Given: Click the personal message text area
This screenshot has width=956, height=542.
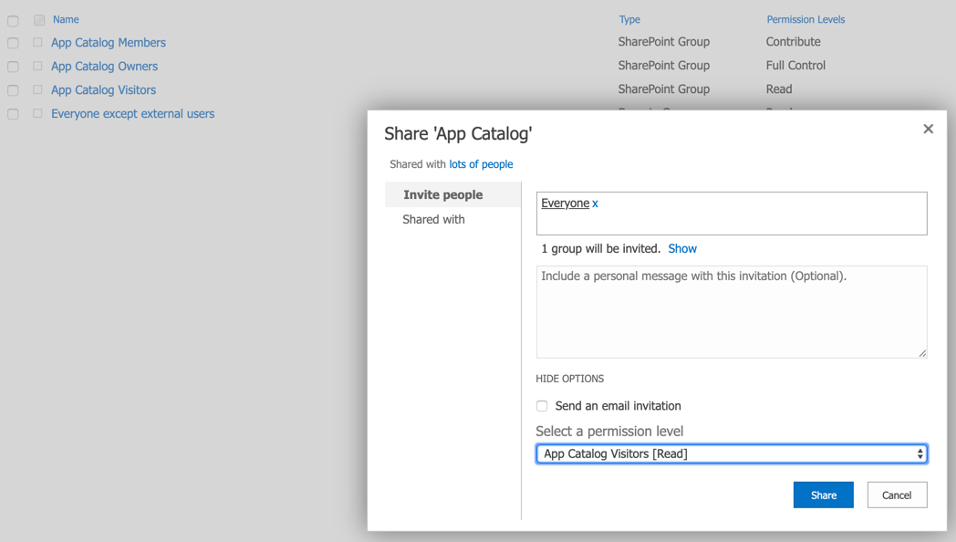Looking at the screenshot, I should click(x=732, y=312).
